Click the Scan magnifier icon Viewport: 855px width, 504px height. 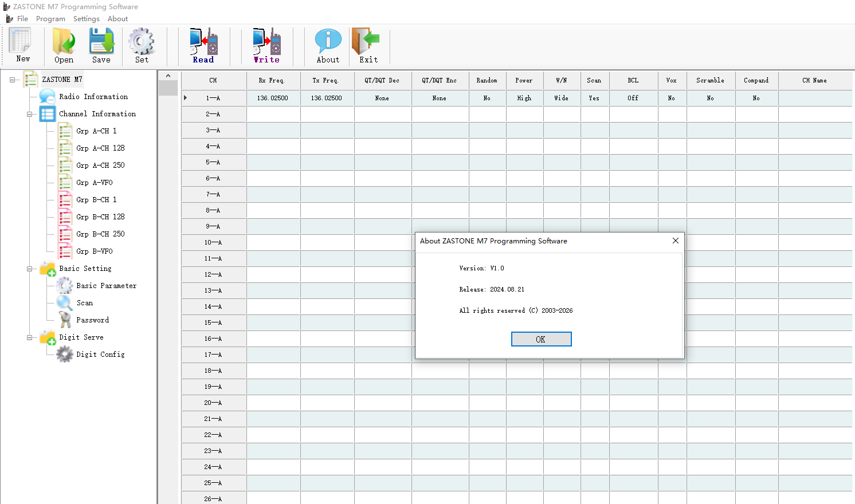[65, 303]
